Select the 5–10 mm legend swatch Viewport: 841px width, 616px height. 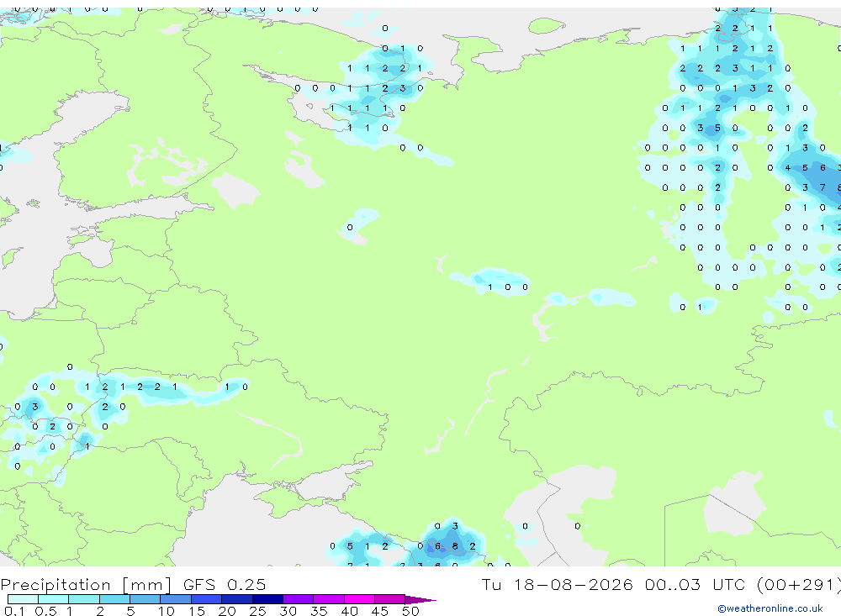coord(145,599)
